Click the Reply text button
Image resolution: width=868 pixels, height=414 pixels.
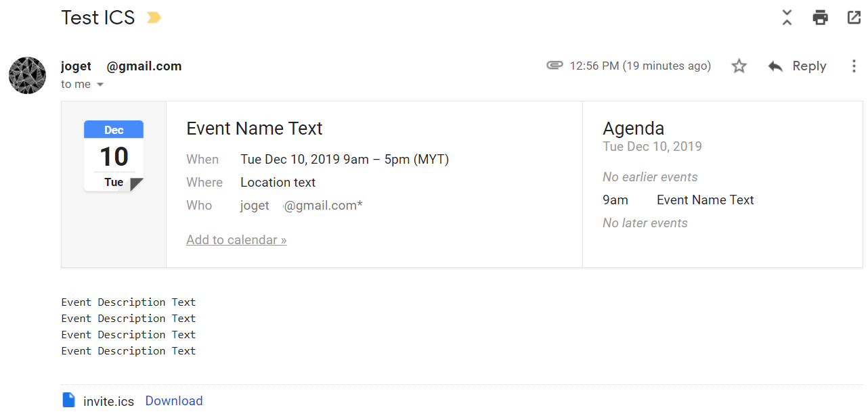(809, 66)
